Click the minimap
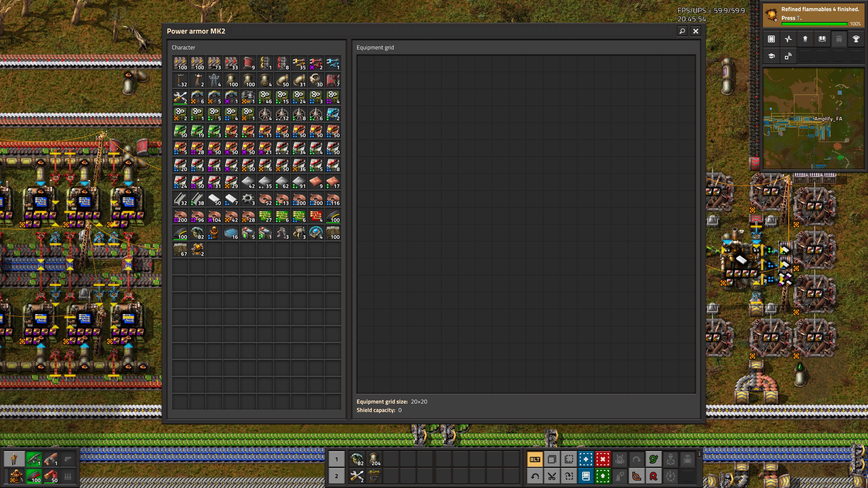Viewport: 868px width, 488px height. coord(814,119)
